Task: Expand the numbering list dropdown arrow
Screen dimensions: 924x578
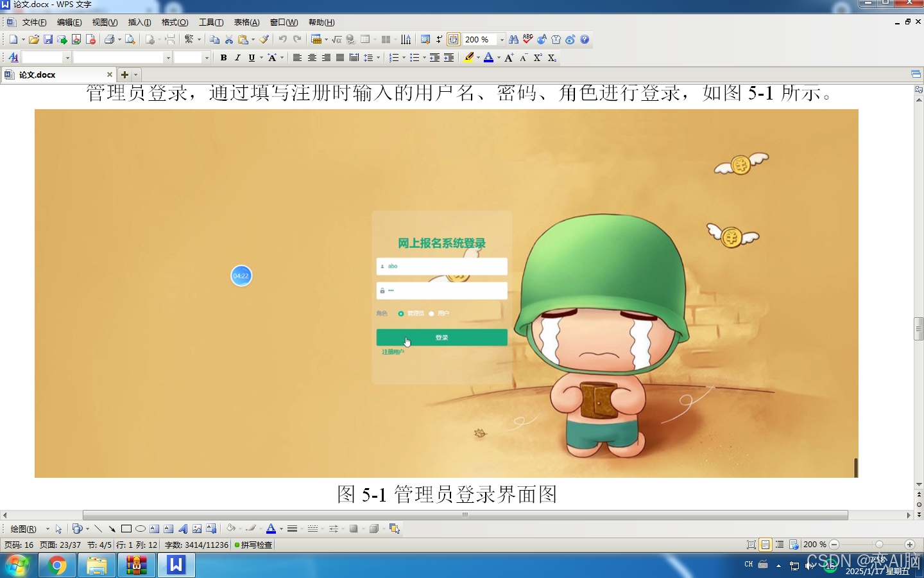Action: click(404, 58)
